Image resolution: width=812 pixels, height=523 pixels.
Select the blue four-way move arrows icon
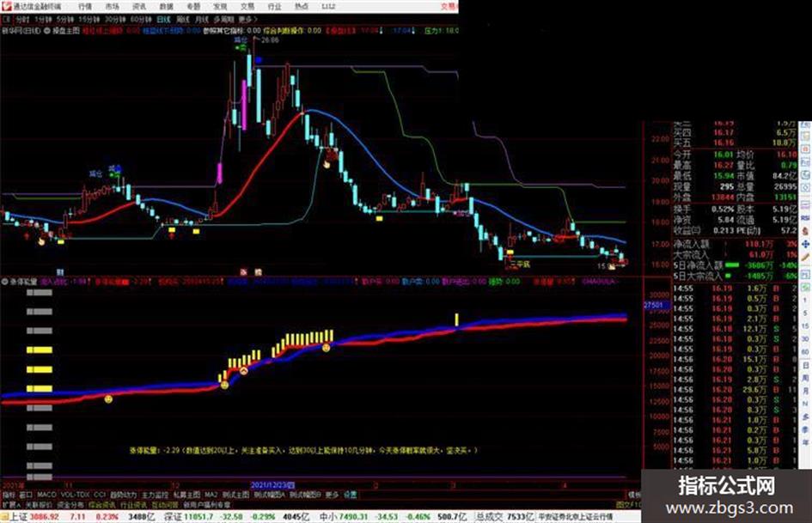click(806, 244)
